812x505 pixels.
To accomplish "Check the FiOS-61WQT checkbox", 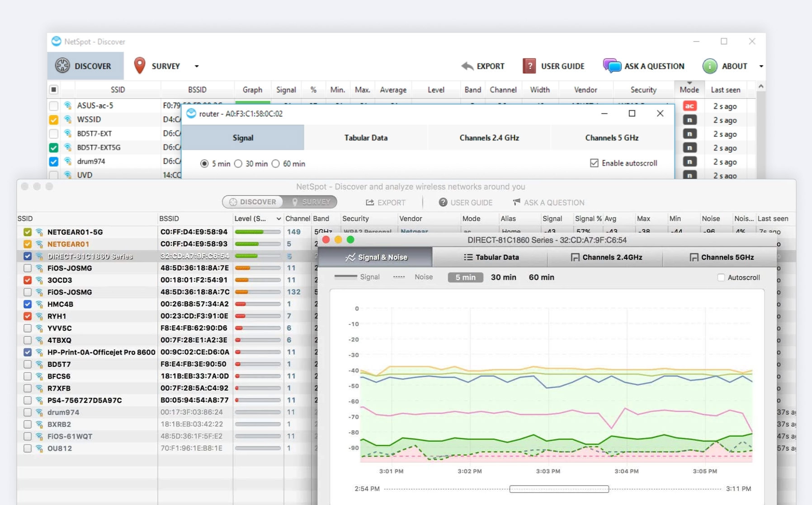I will (28, 436).
